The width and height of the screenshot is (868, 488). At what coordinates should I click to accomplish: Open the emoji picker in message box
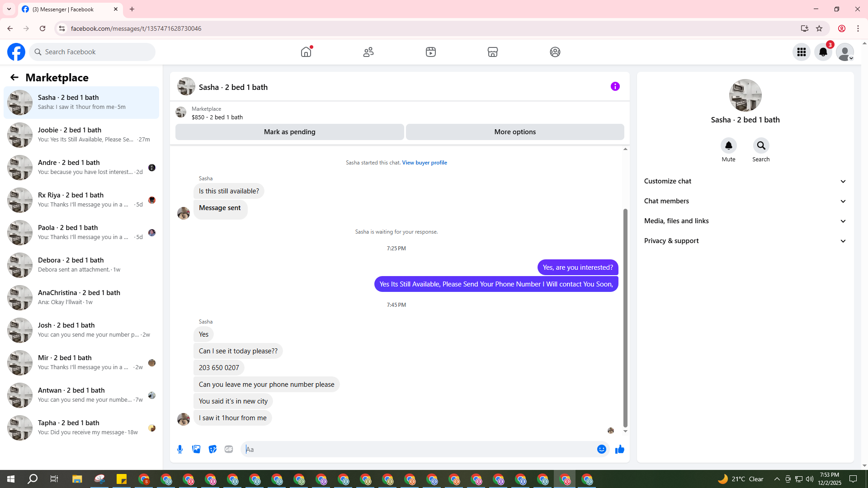(601, 449)
